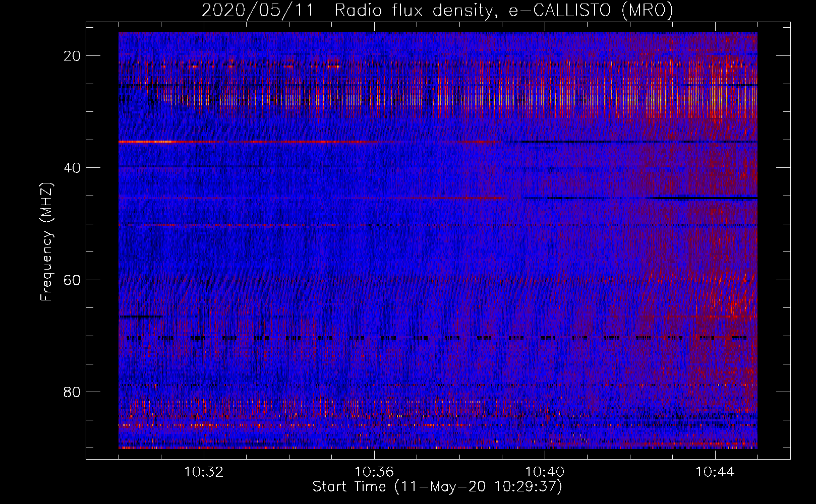The width and height of the screenshot is (816, 504).
Task: Click the '40' frequency tick label
Action: [x=72, y=168]
